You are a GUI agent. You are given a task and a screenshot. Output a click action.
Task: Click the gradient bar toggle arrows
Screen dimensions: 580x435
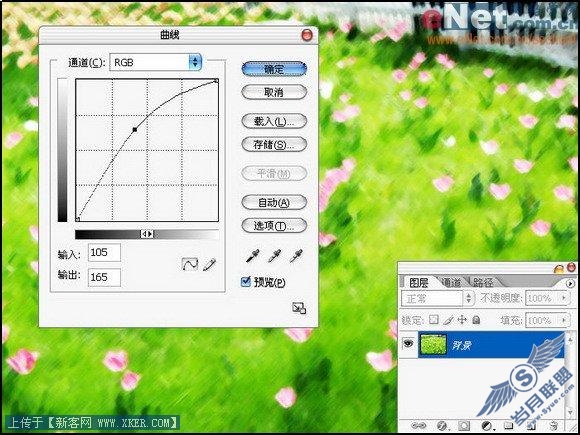pyautogui.click(x=147, y=234)
